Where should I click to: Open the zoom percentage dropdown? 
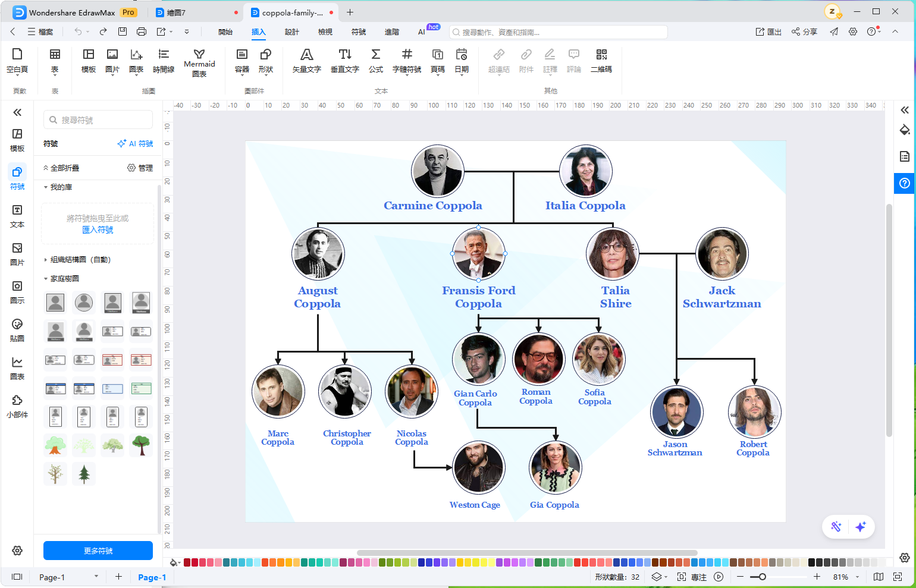point(857,577)
